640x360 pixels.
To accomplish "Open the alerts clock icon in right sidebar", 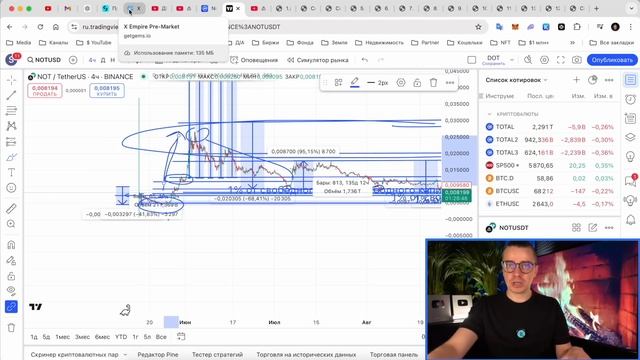I will click(x=630, y=99).
